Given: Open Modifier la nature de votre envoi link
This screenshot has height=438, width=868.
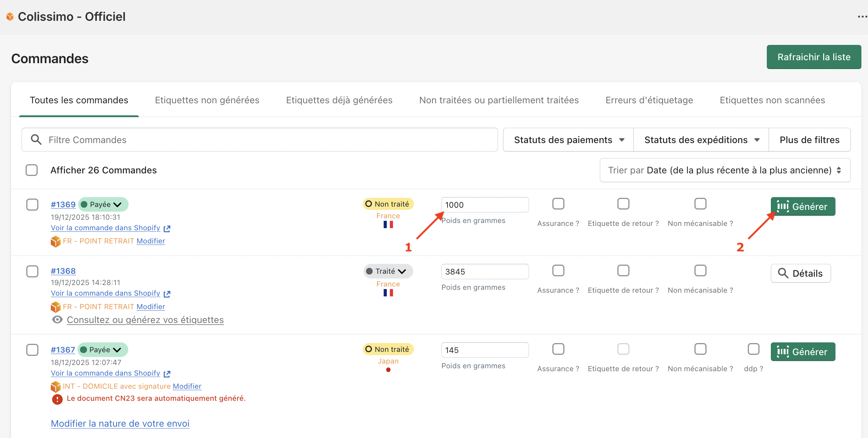Looking at the screenshot, I should click(120, 423).
